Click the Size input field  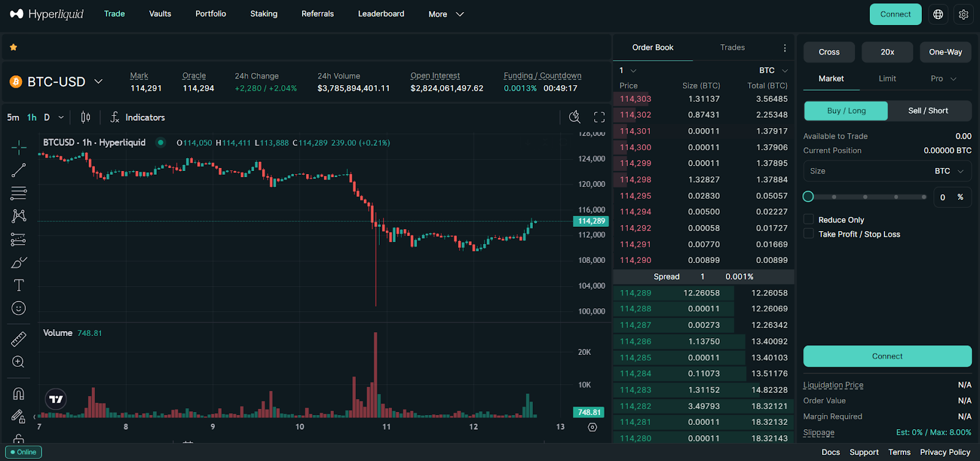pyautogui.click(x=887, y=171)
